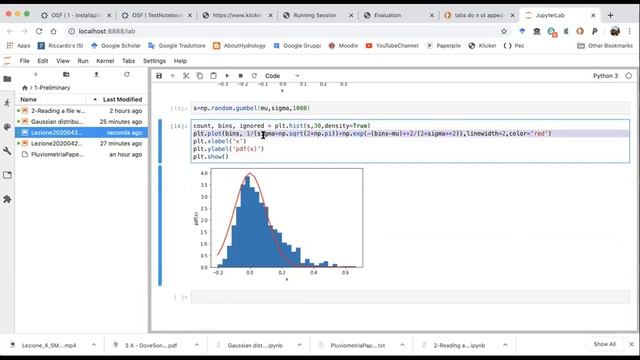Sort files by Name column header
The width and height of the screenshot is (640, 360).
[51, 100]
